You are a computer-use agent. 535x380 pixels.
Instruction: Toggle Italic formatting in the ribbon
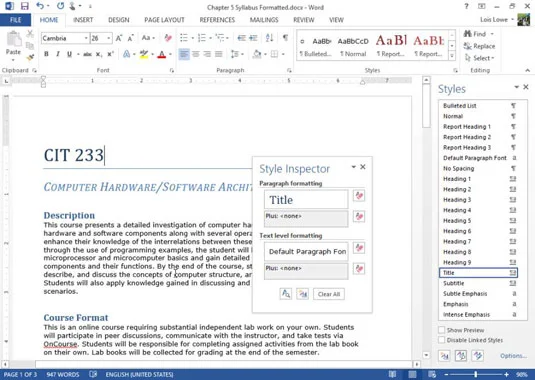[58, 54]
